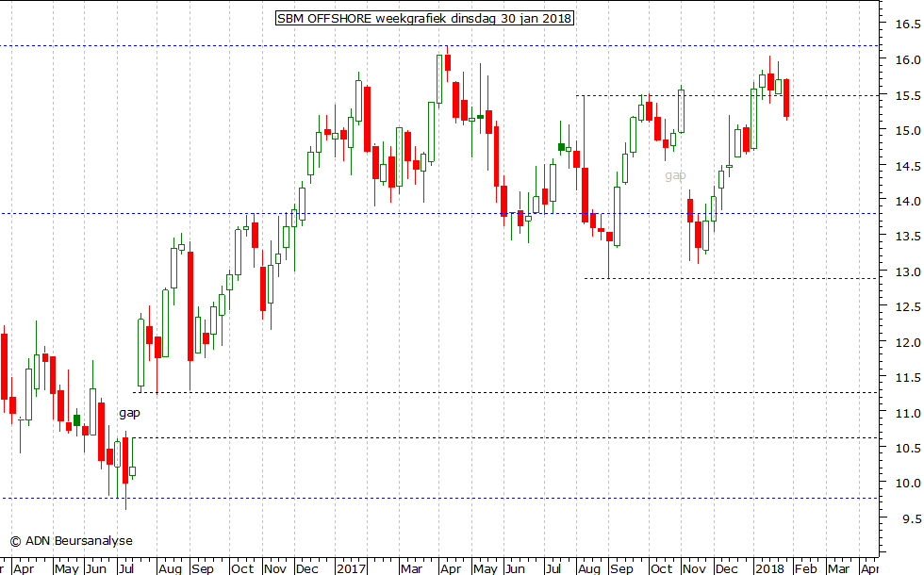Select the Mar label right after Feb
Screen dimensions: 924x575
click(838, 568)
